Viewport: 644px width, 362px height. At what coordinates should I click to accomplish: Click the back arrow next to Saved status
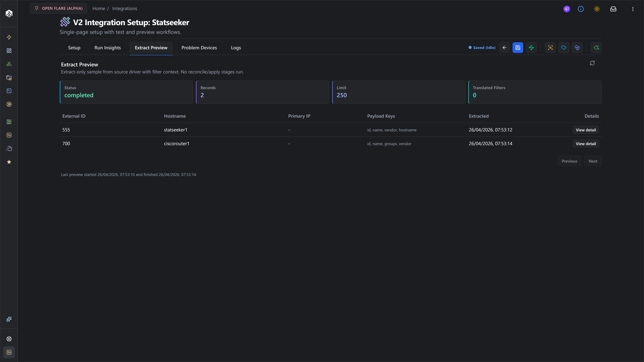click(504, 47)
